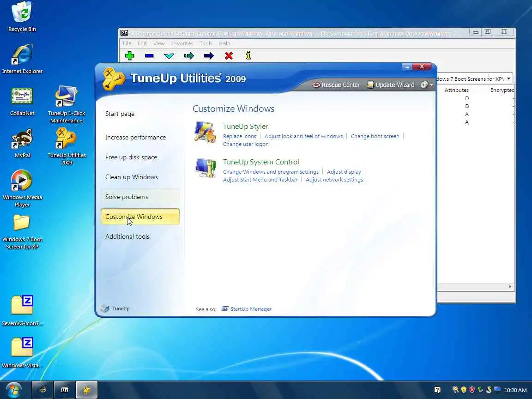Launch Internet Explorer desktop icon
Image resolution: width=532 pixels, height=399 pixels.
(22, 59)
